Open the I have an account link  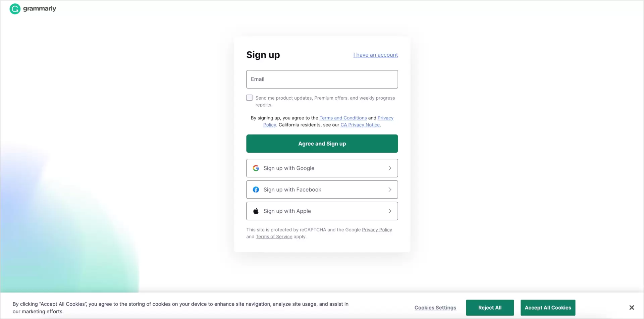click(x=375, y=55)
